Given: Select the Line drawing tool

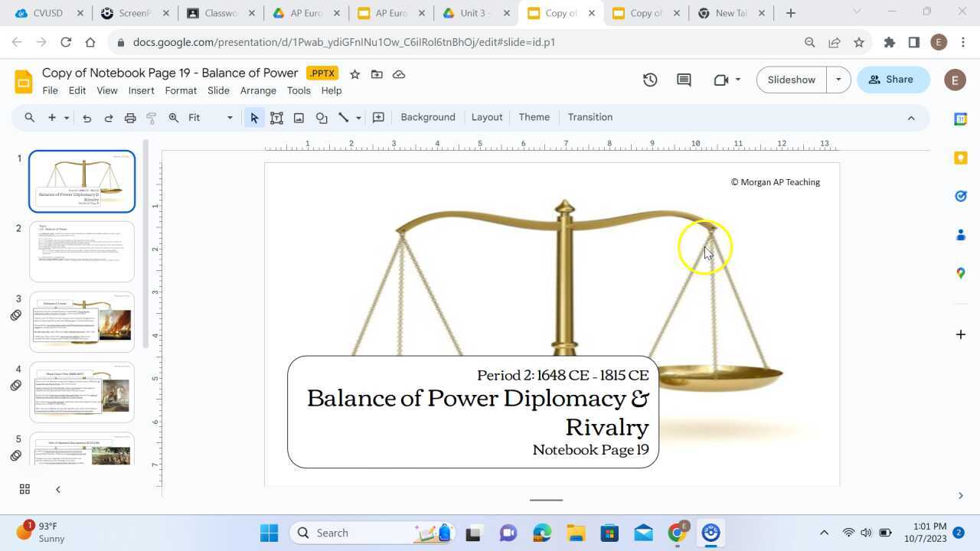Looking at the screenshot, I should (343, 117).
